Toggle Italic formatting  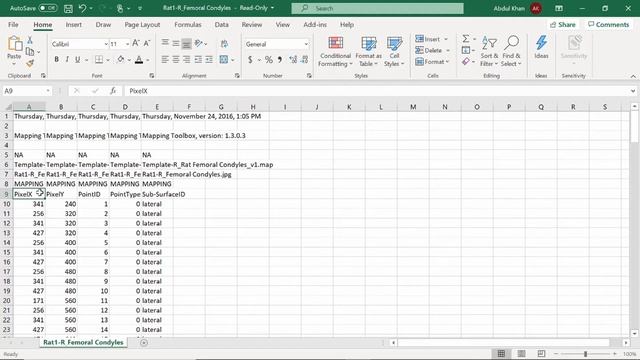pos(67,60)
